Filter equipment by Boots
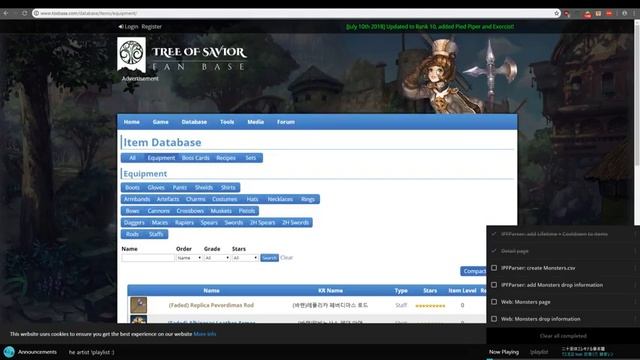 132,188
